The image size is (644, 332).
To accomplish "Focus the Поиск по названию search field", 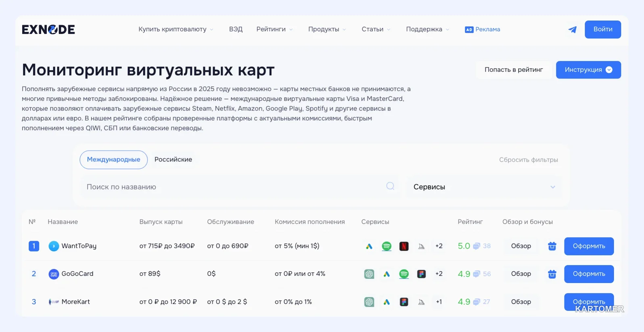I will pos(240,187).
